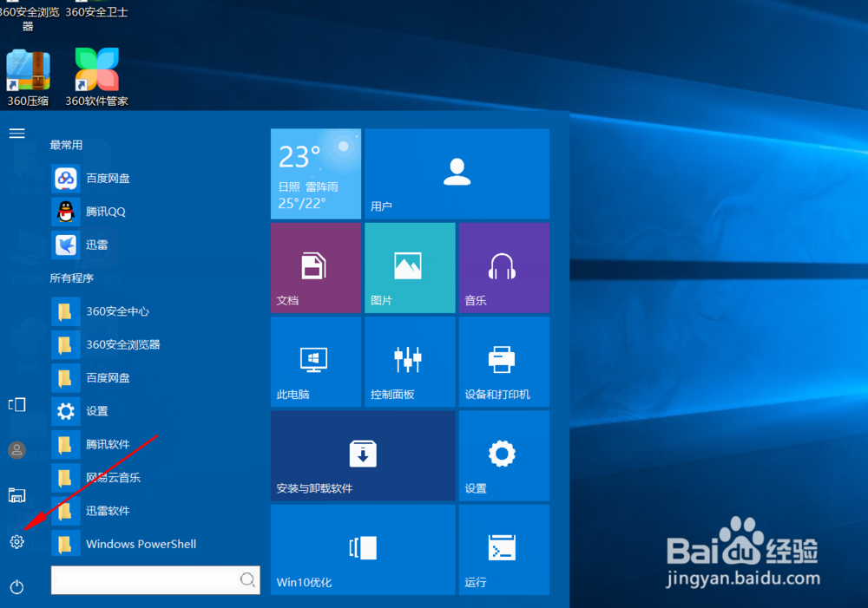
Task: Expand the Windows PowerShell folder
Action: tap(155, 543)
